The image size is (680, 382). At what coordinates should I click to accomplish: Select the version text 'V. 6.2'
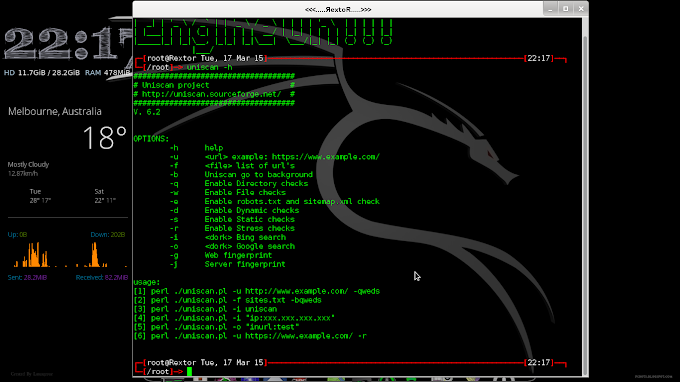147,112
